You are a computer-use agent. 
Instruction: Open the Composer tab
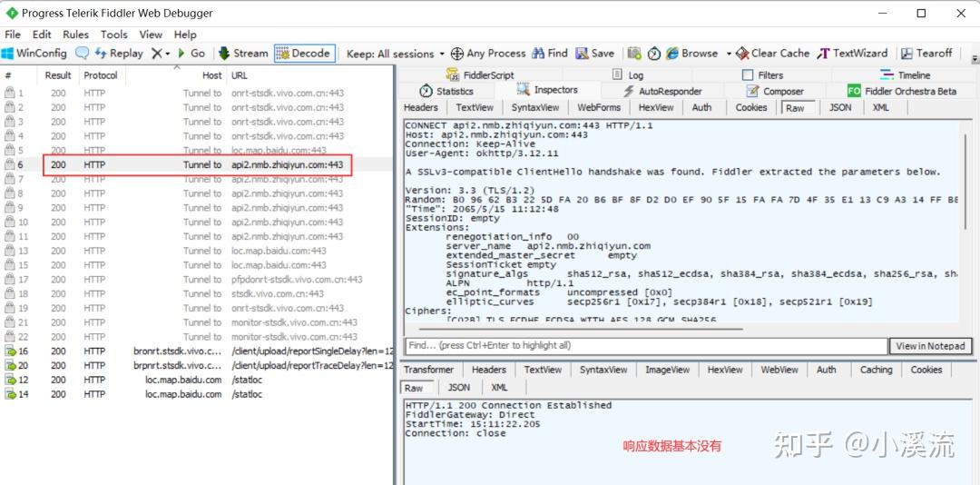[774, 91]
